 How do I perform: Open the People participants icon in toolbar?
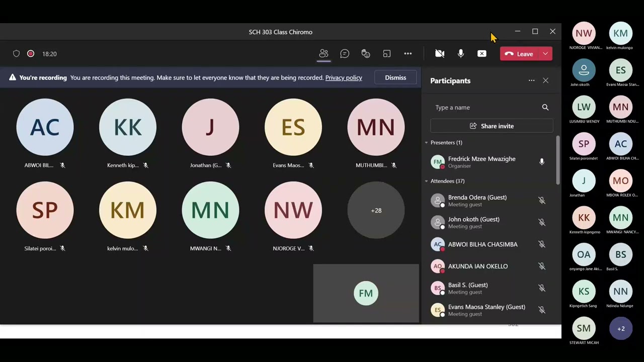(x=324, y=54)
